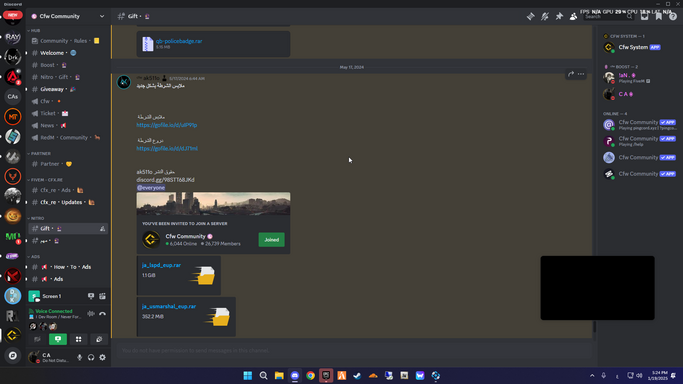683x384 pixels.
Task: Toggle the member list panel
Action: click(x=574, y=17)
